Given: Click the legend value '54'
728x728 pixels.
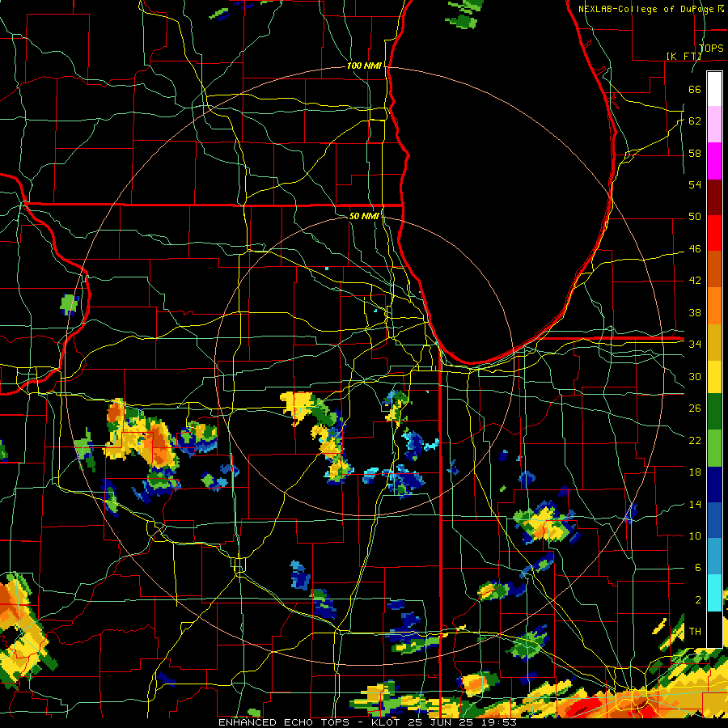Looking at the screenshot, I should pos(695,184).
